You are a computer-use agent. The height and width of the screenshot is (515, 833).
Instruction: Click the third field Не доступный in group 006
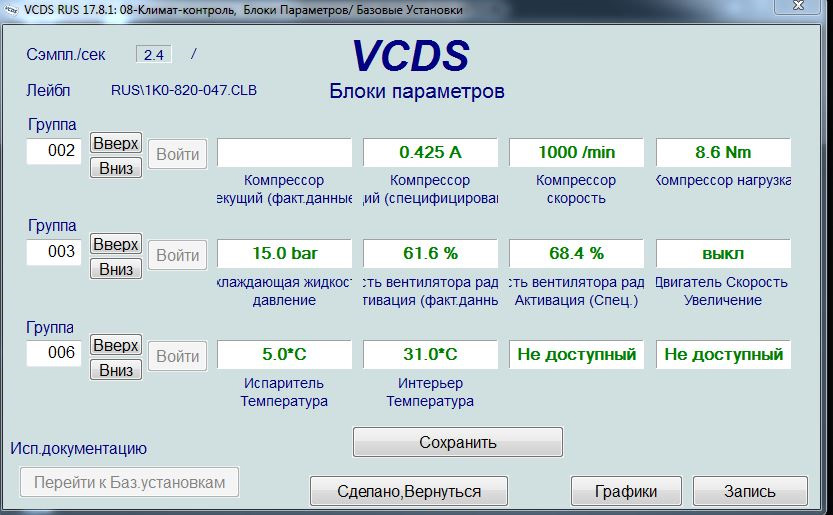pyautogui.click(x=576, y=354)
